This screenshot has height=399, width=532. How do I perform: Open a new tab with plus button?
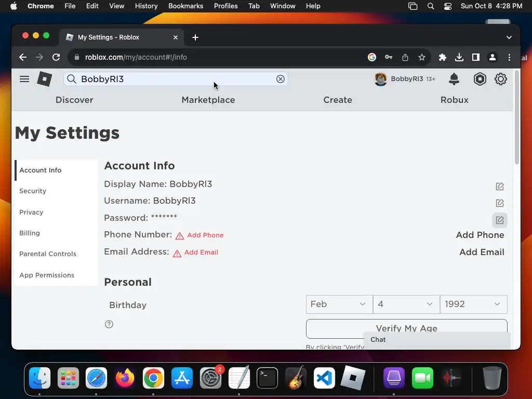point(195,37)
